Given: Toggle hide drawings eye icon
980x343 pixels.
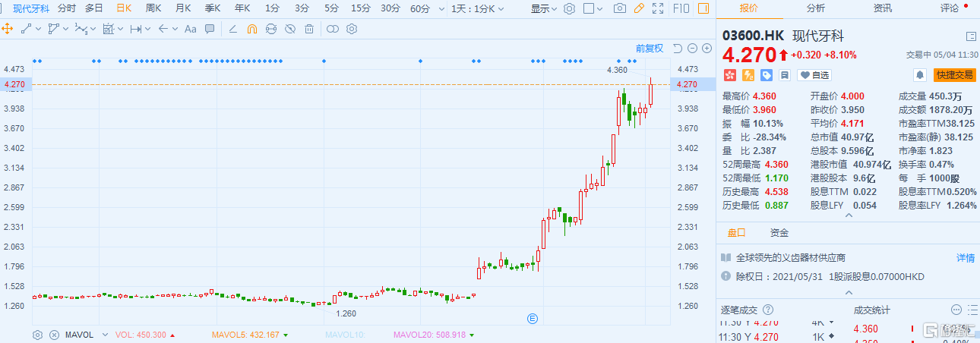Looking at the screenshot, I should point(289,29).
